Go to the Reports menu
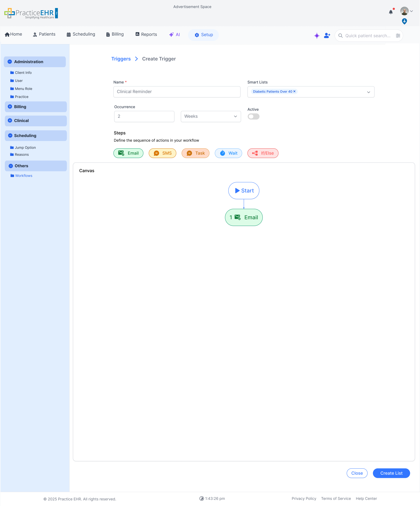 146,34
